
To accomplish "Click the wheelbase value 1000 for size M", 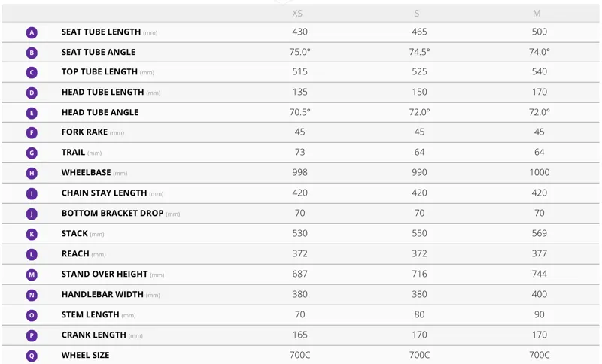I will [x=539, y=172].
